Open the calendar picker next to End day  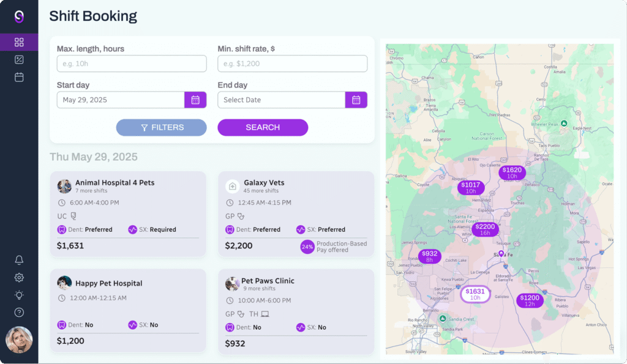click(x=356, y=99)
